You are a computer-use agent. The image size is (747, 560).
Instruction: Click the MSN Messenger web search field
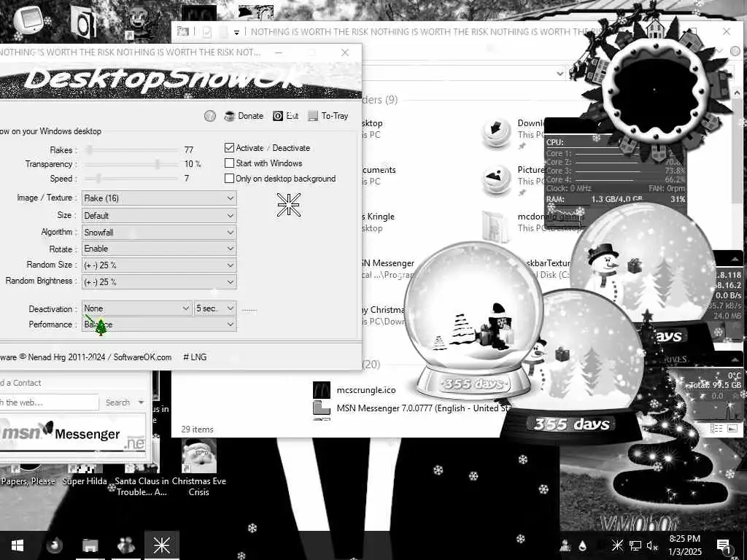pyautogui.click(x=49, y=402)
